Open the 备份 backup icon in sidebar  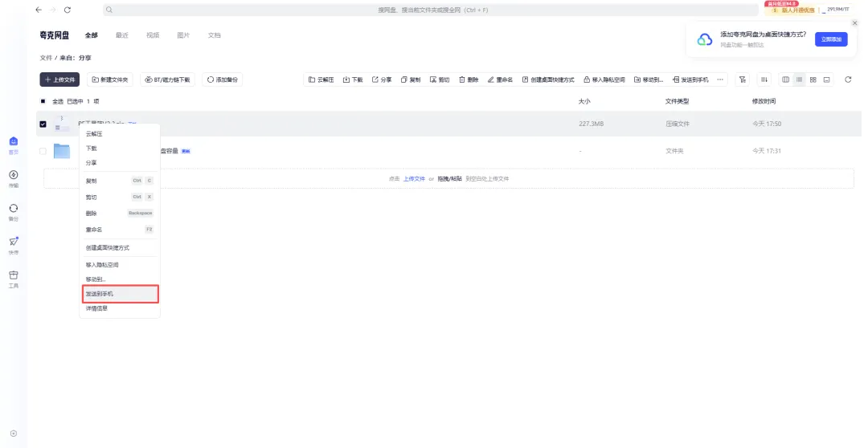(x=14, y=209)
